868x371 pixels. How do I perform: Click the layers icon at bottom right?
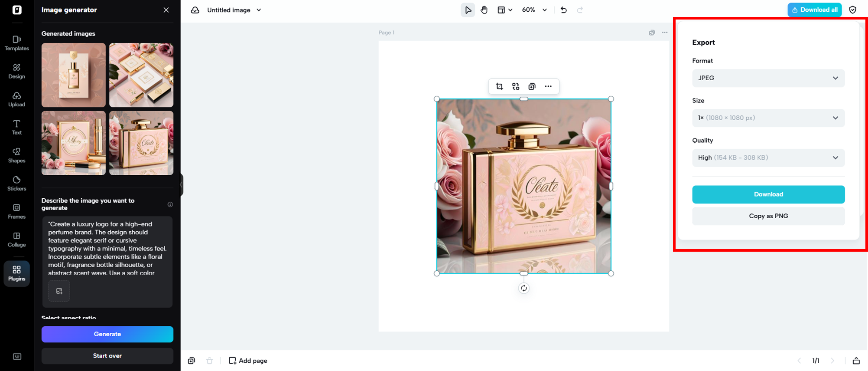[856, 361]
